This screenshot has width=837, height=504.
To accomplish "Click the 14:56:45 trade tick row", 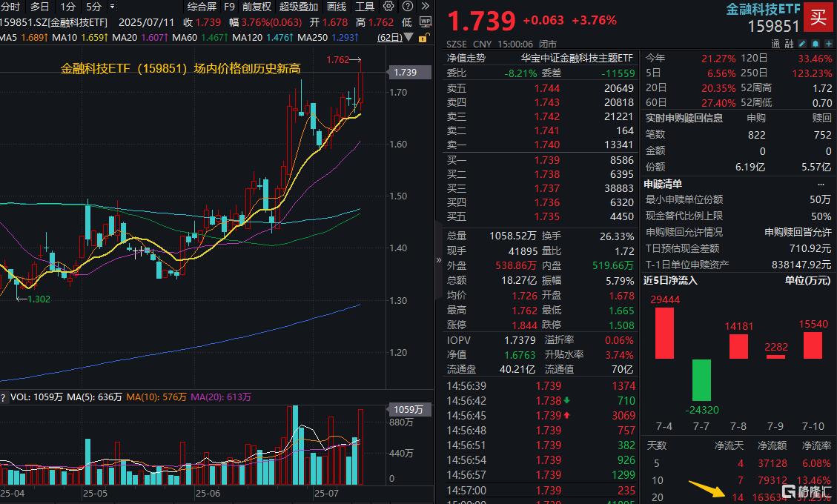I will (x=540, y=415).
